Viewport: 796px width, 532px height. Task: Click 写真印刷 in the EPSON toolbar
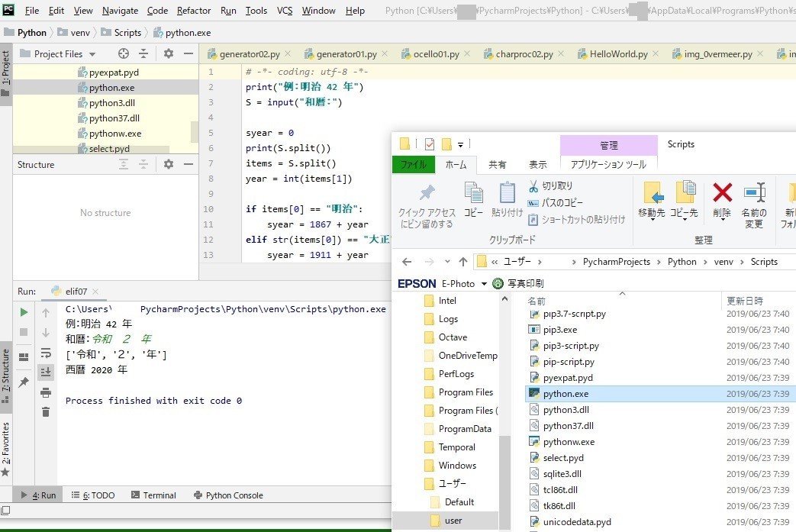click(518, 283)
